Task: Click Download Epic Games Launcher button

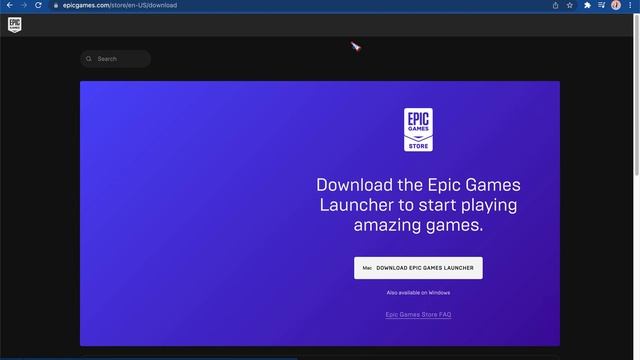Action: pyautogui.click(x=418, y=268)
